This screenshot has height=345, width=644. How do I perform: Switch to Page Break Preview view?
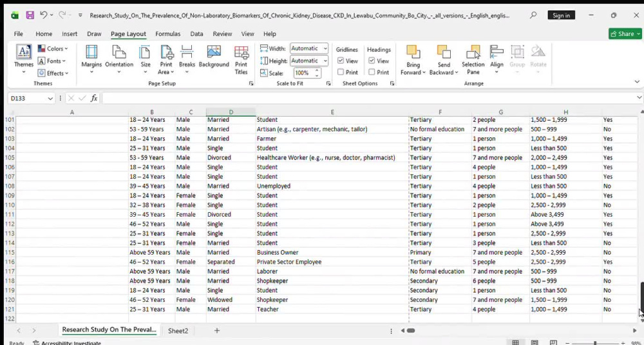[554, 342]
